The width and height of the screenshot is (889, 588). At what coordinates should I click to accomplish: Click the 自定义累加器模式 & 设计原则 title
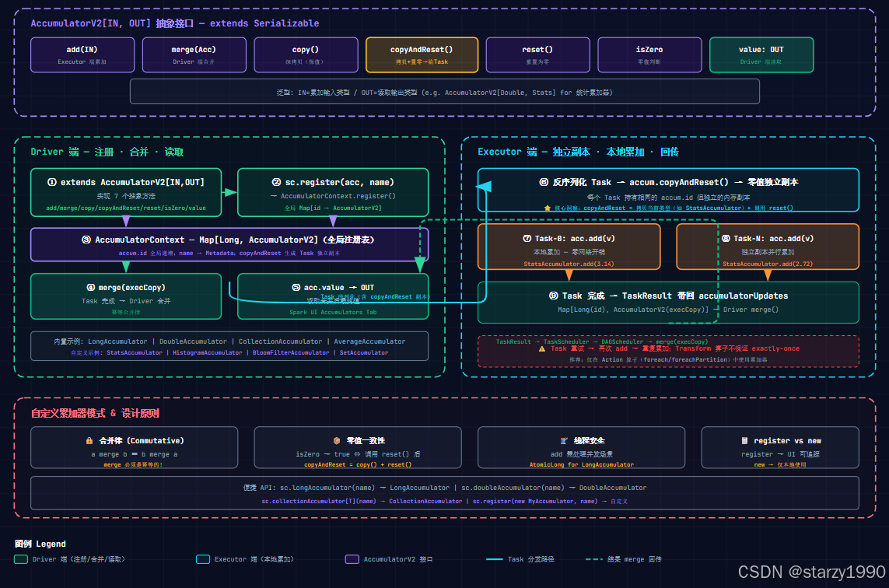tap(95, 413)
